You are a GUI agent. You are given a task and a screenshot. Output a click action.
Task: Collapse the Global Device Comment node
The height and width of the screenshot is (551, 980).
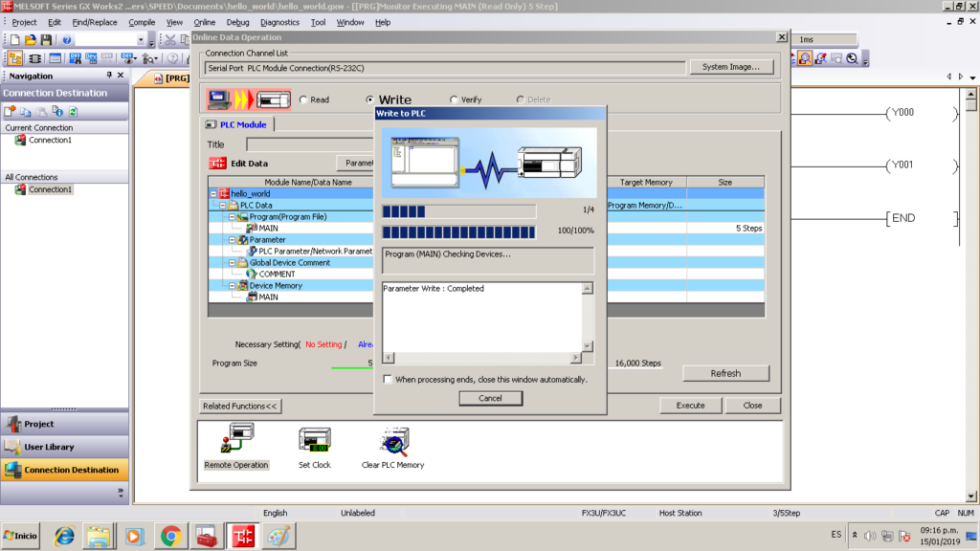[x=232, y=263]
